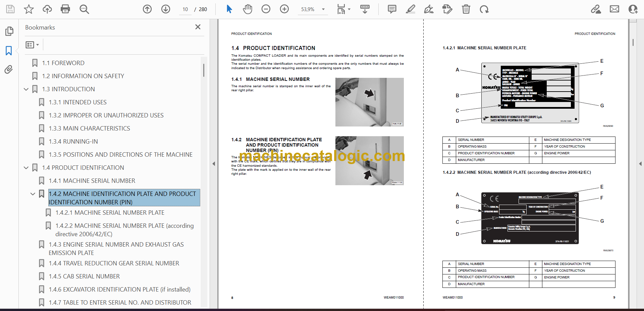Open the fit page scrolling options

343,9
